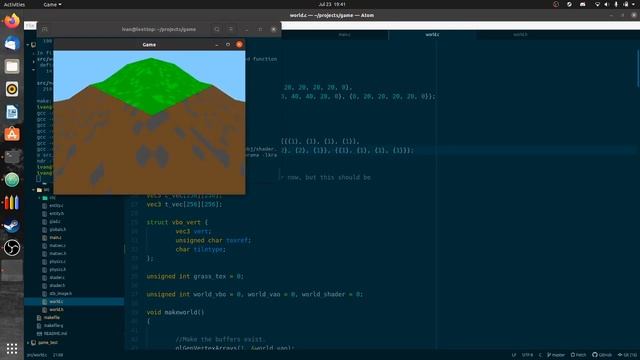Open physics.c in the tree view
Viewport: 640px width, 360px height.
57,262
